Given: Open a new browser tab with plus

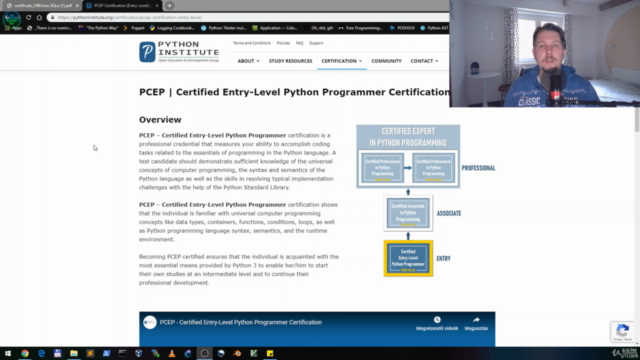Looking at the screenshot, I should pos(169,6).
